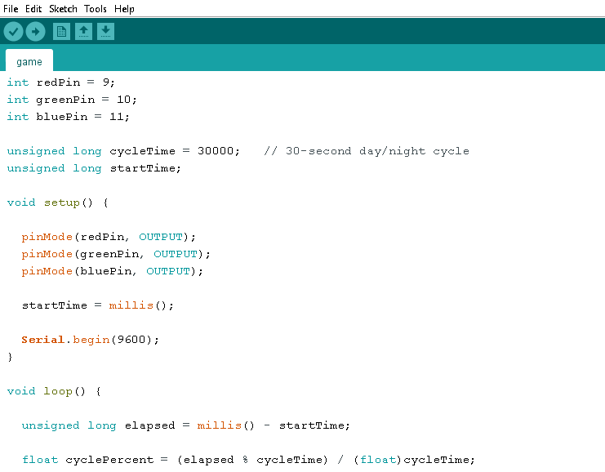Click 'startTime = millis();' line

pyautogui.click(x=98, y=305)
